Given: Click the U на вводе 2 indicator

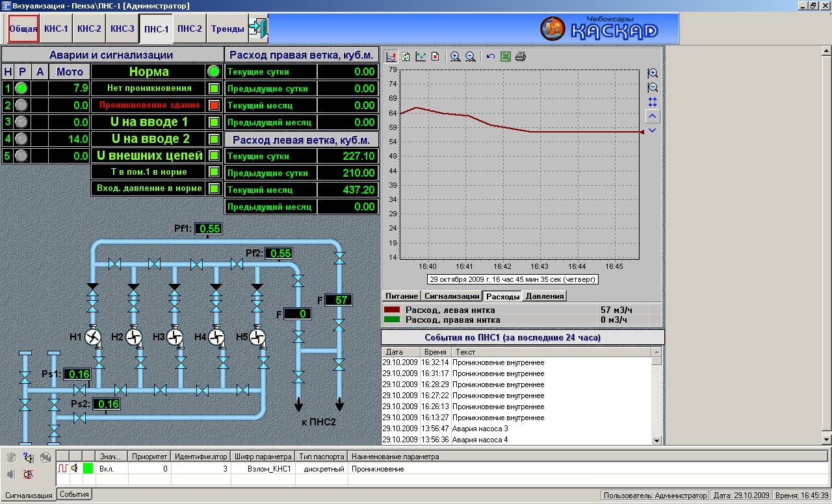Looking at the screenshot, I should click(x=214, y=139).
